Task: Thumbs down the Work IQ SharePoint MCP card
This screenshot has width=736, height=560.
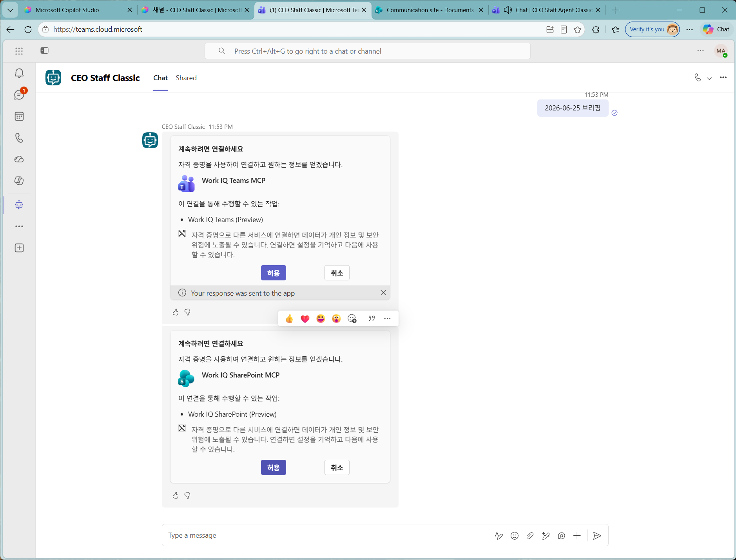Action: tap(187, 495)
